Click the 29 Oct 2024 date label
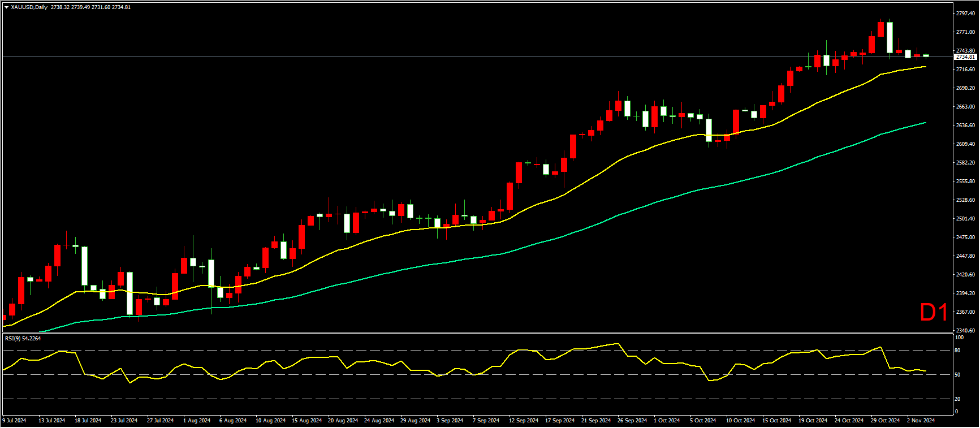 click(886, 421)
